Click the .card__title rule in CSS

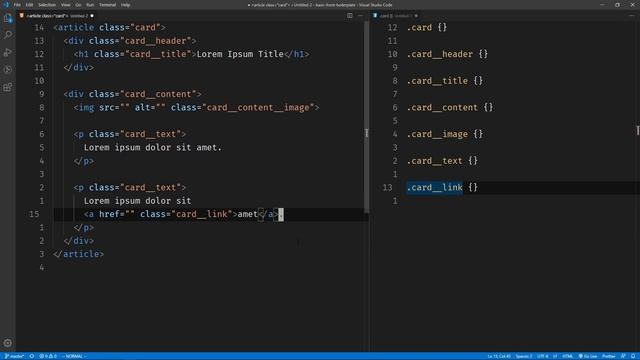click(x=445, y=81)
